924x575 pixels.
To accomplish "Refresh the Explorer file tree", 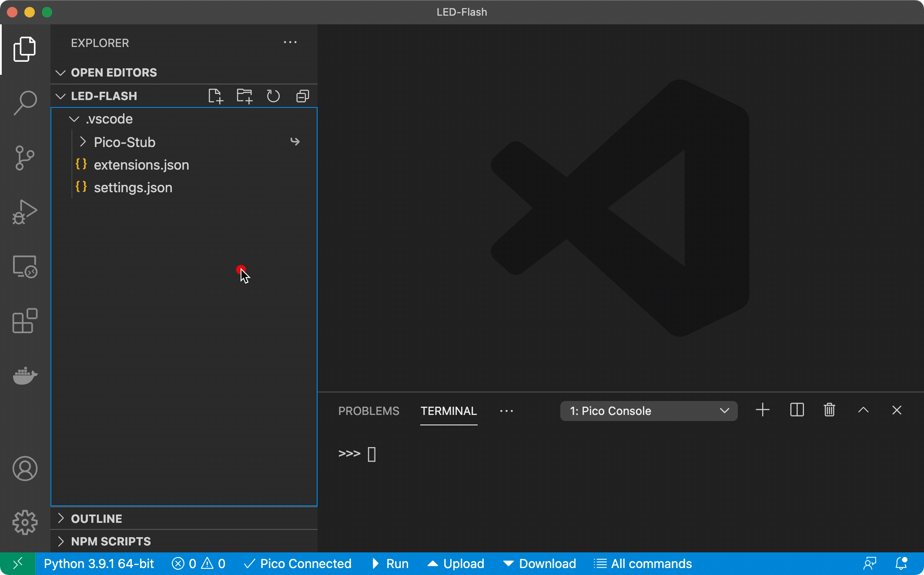I will pos(273,96).
